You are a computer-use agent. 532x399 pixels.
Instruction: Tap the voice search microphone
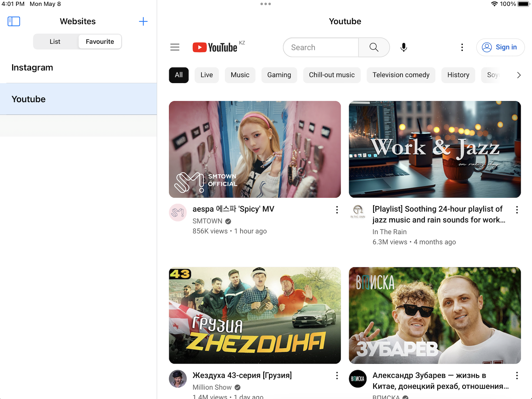click(x=404, y=47)
